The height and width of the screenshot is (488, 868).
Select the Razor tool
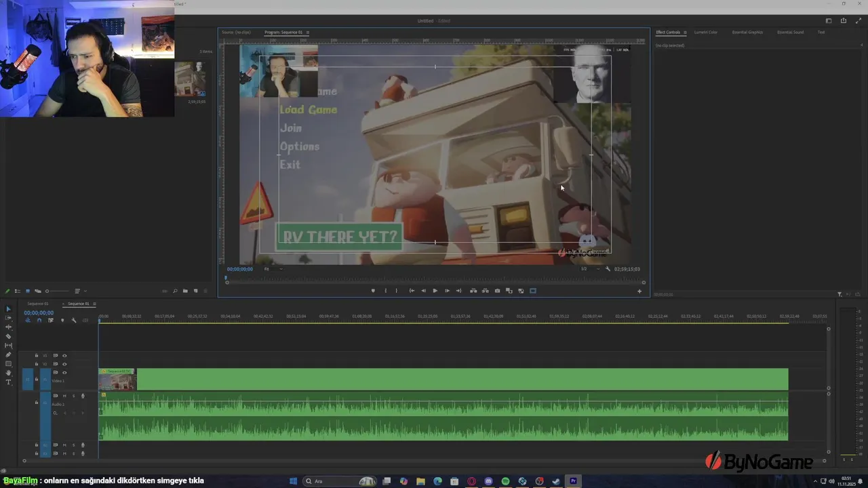(9, 336)
